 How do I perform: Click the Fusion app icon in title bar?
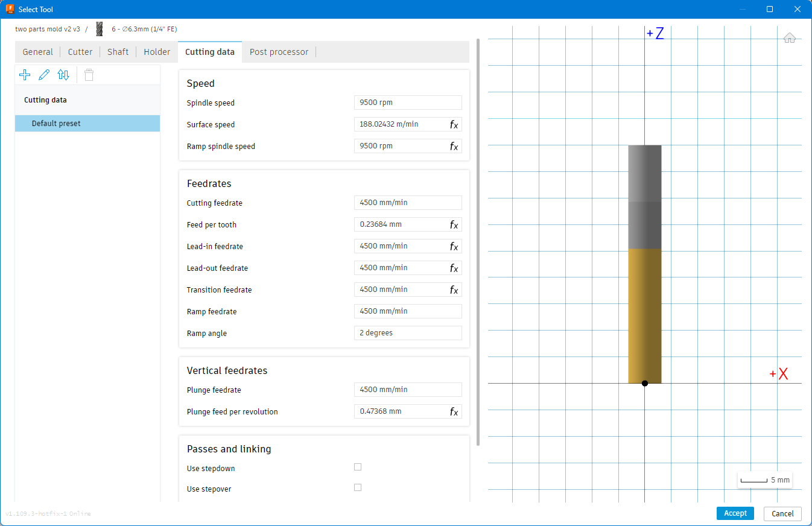click(x=10, y=9)
